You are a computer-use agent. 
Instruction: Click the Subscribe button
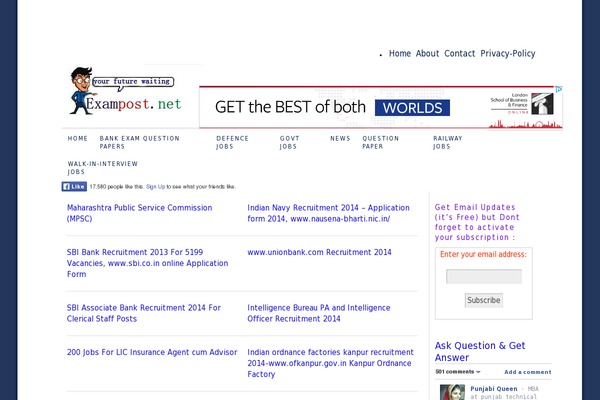click(x=484, y=300)
